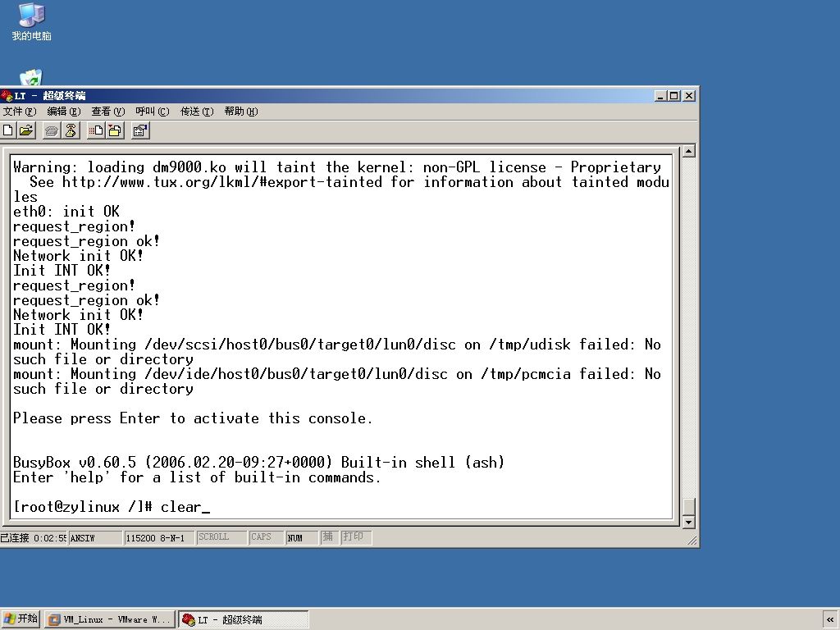
Task: Click the scrollbar up arrow
Action: tap(689, 151)
